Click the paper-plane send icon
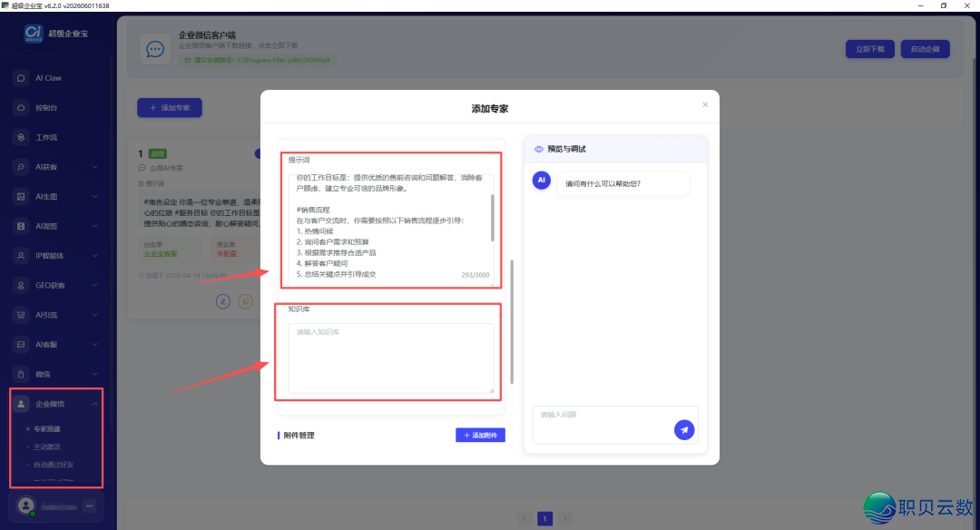This screenshot has height=530, width=980. click(684, 429)
